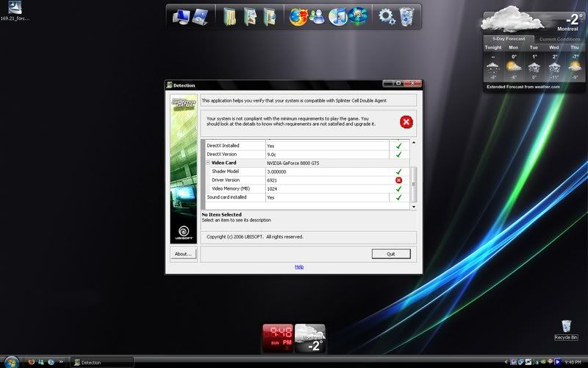The height and width of the screenshot is (368, 588).
Task: Click the small Montreal weather gadget at bottom
Action: (310, 339)
